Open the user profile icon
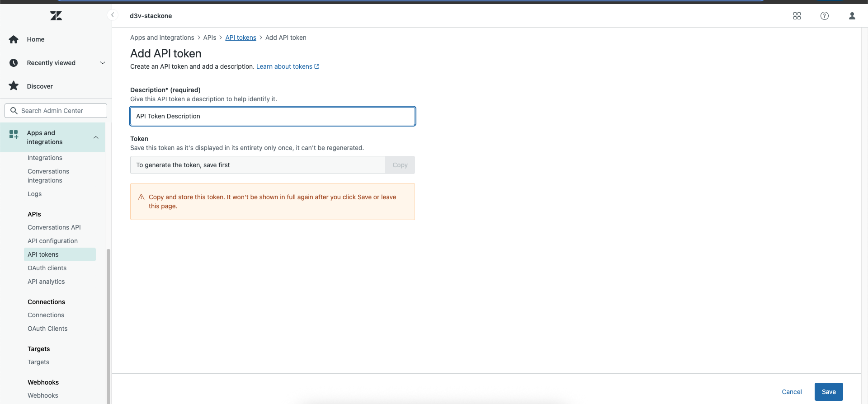Viewport: 868px width, 404px height. [852, 16]
